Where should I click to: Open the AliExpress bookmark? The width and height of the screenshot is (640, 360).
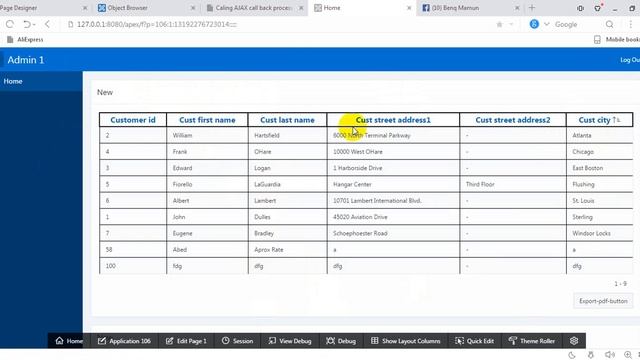click(25, 40)
